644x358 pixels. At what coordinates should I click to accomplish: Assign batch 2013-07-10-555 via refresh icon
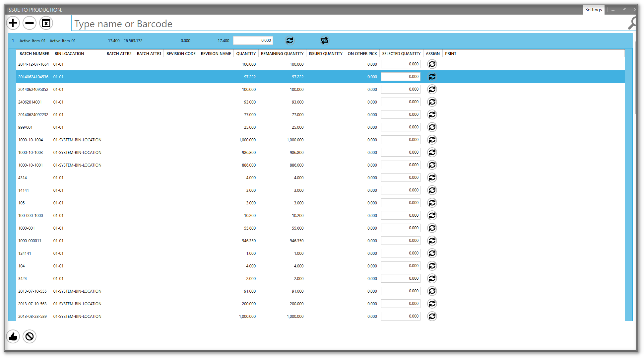point(432,291)
